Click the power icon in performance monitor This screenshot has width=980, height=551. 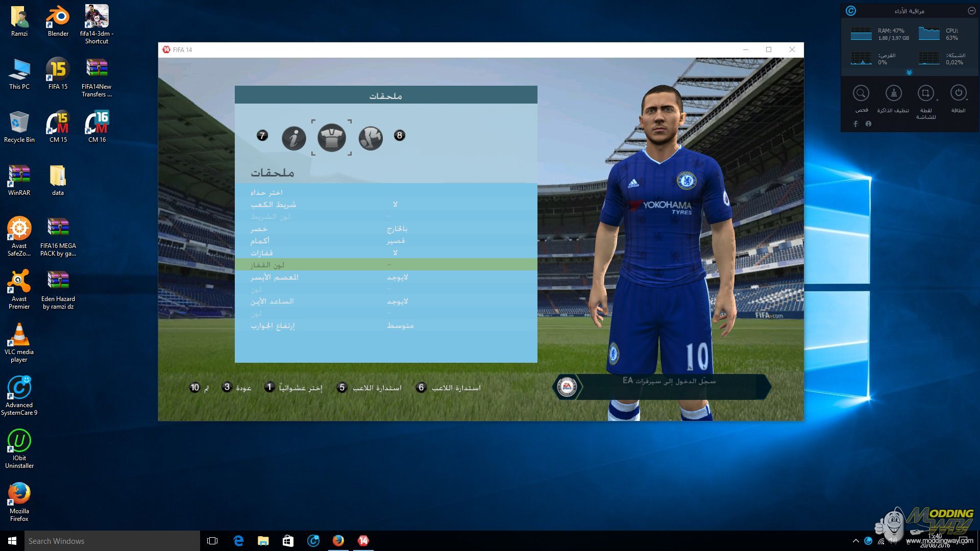(x=958, y=93)
